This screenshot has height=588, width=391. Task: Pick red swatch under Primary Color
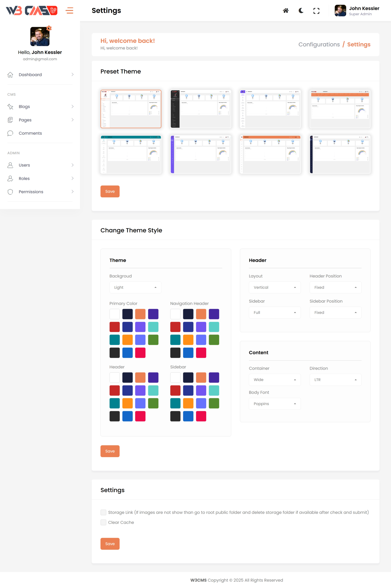coord(114,327)
